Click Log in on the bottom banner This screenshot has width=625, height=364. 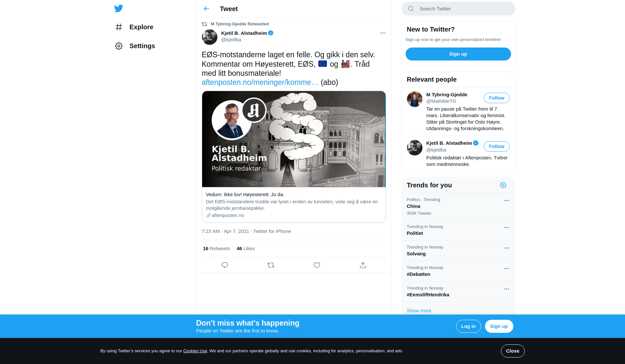[468, 326]
